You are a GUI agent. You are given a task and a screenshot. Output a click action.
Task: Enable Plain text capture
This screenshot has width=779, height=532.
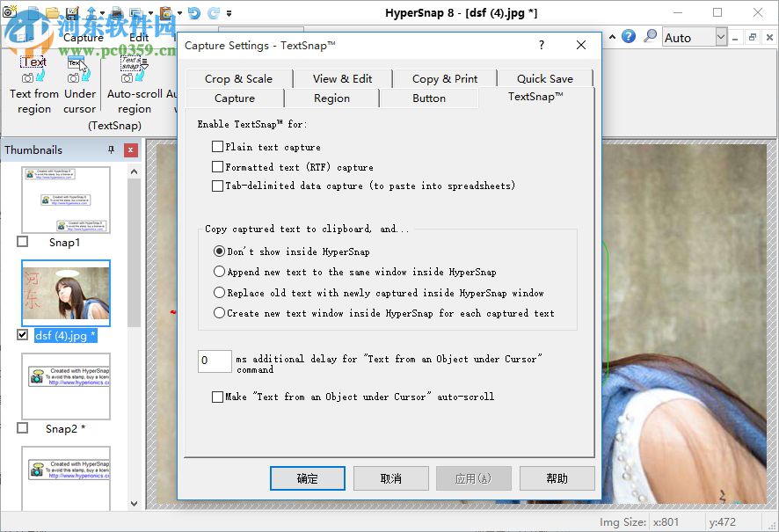click(216, 147)
